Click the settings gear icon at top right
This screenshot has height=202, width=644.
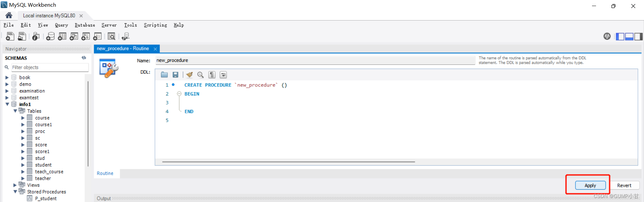coord(607,36)
